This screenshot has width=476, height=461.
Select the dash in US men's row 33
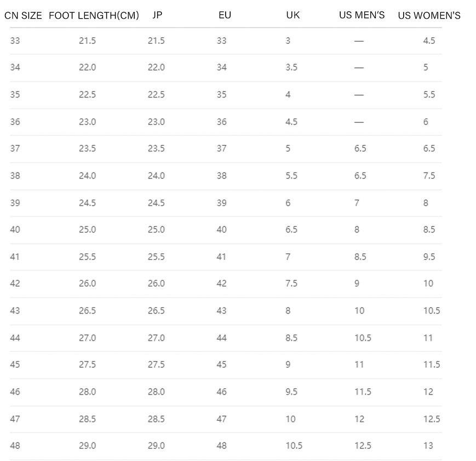point(359,41)
